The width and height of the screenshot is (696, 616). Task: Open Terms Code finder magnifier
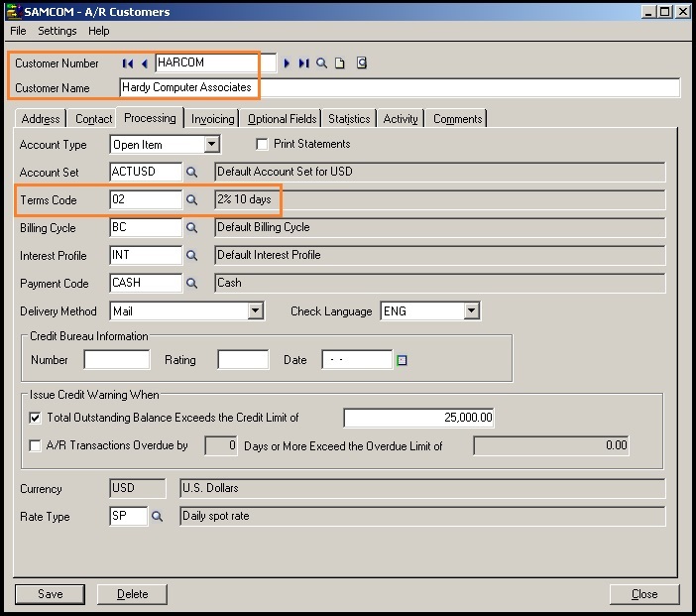[192, 199]
